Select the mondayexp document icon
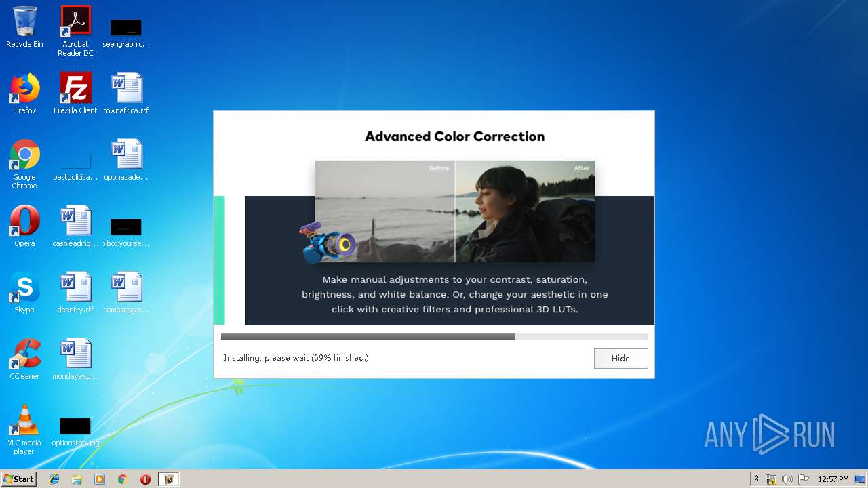The image size is (868, 488). coord(75,359)
